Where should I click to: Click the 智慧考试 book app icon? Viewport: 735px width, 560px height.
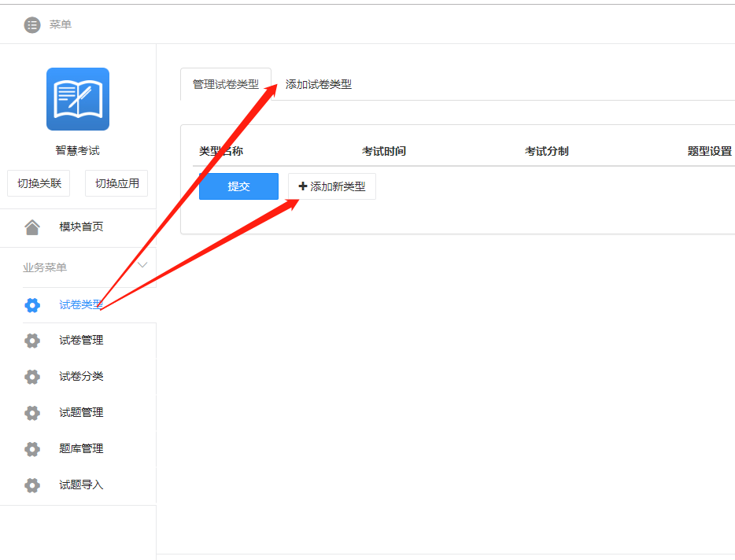(x=78, y=99)
